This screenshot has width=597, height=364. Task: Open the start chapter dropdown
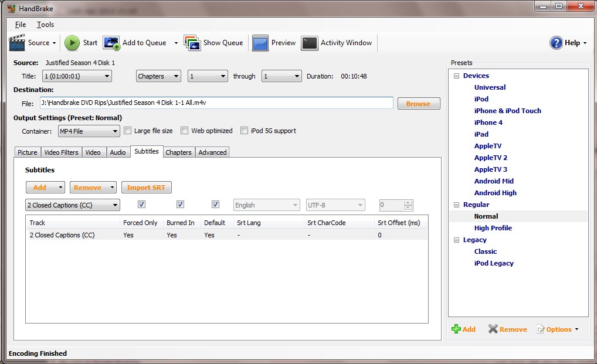click(x=208, y=76)
